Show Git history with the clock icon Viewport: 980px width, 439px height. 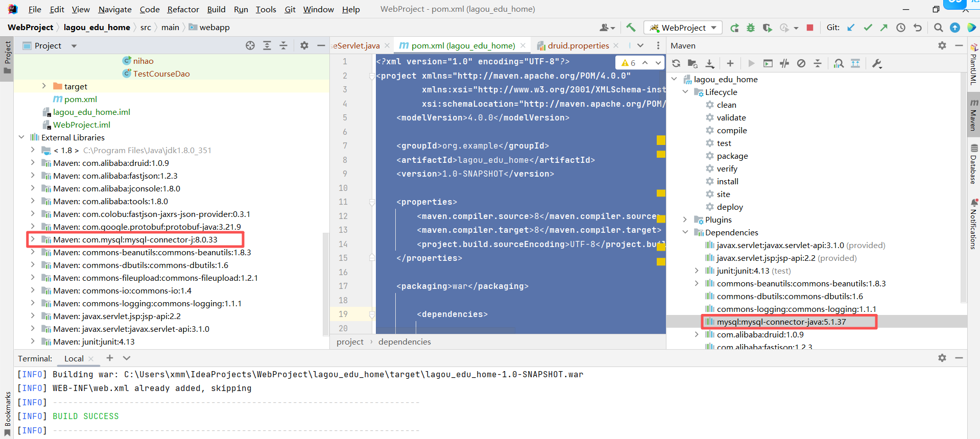(x=901, y=28)
